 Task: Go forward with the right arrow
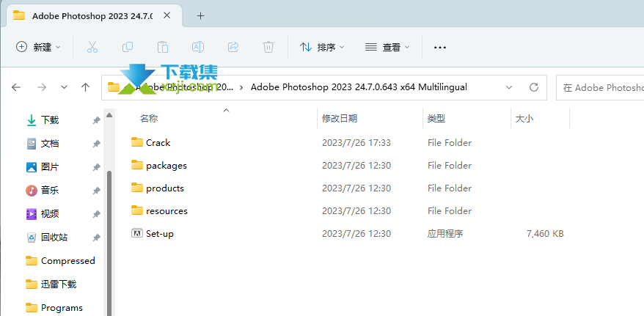click(x=42, y=87)
